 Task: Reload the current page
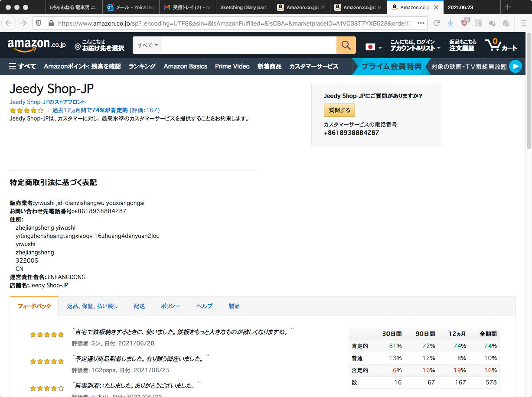click(x=437, y=23)
